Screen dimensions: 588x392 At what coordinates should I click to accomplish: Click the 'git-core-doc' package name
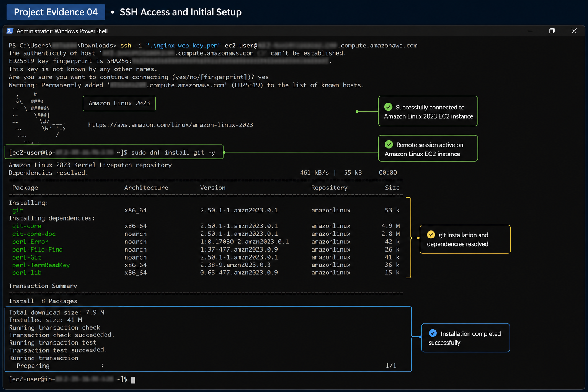coord(34,234)
